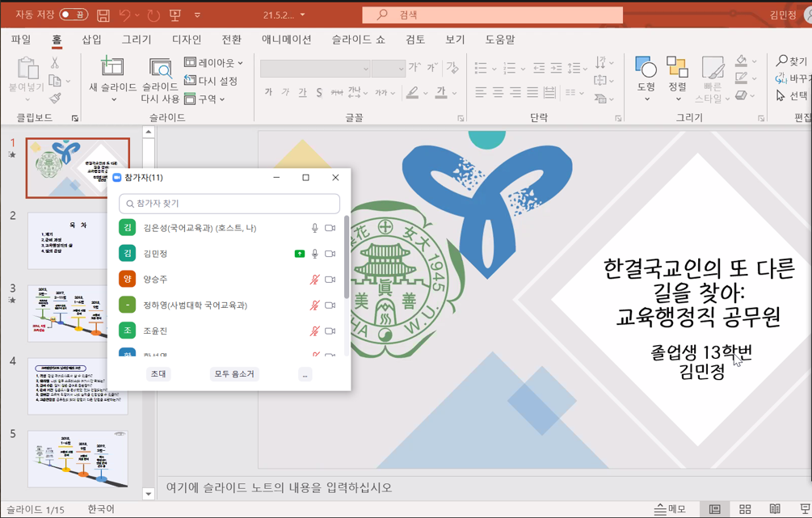The width and height of the screenshot is (812, 518).
Task: Click the Clear Formatting icon
Action: click(x=452, y=67)
